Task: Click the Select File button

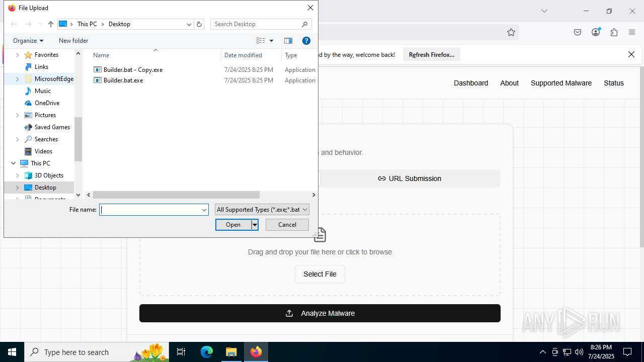Action: point(320,274)
